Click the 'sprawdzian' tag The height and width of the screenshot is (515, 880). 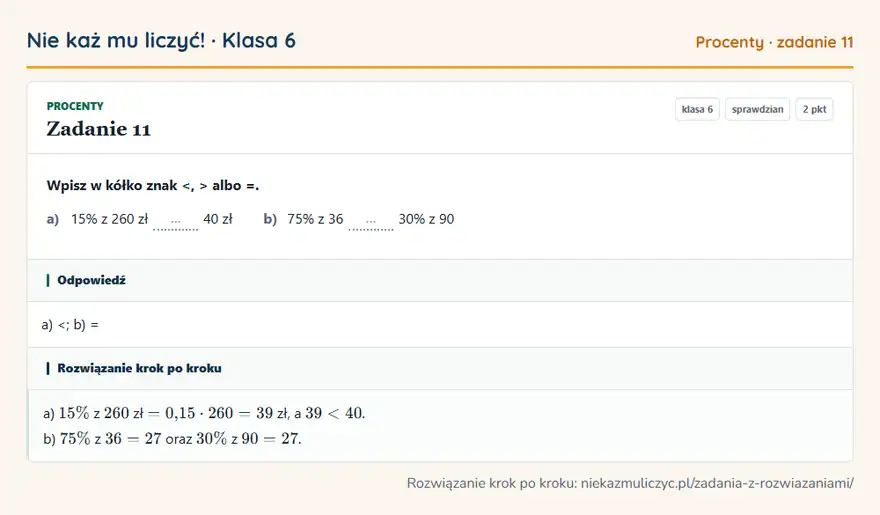758,109
